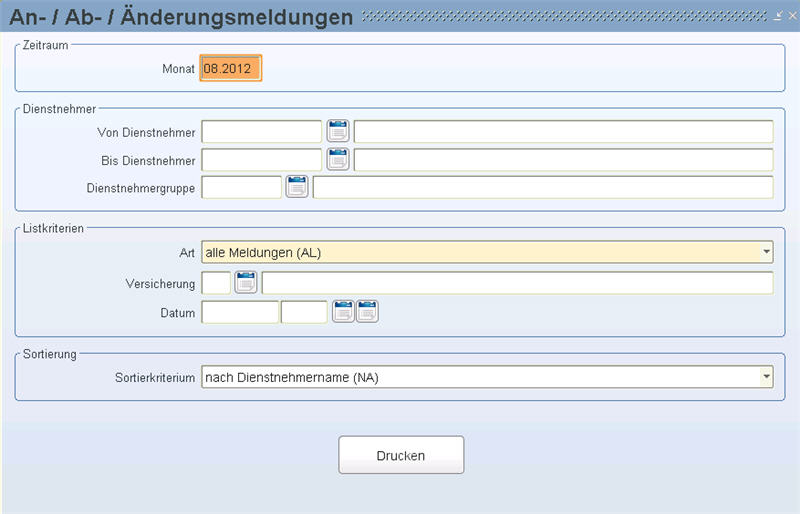The width and height of the screenshot is (800, 514).
Task: Click the Dienstnehmergruppe code field
Action: [242, 187]
